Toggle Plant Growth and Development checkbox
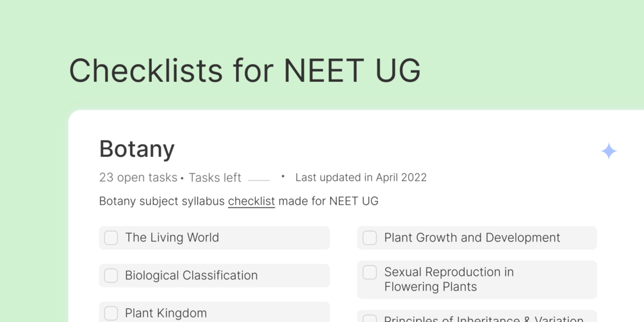The height and width of the screenshot is (322, 644). 370,237
